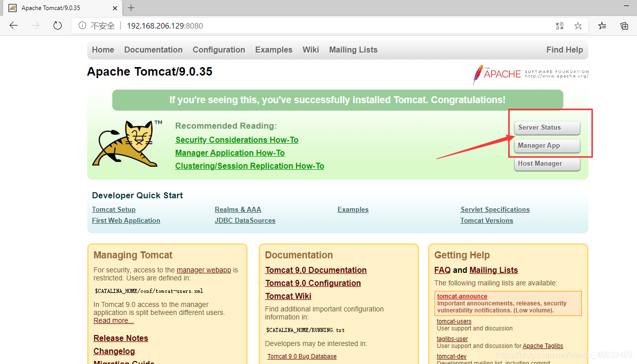
Task: Open the Configuration nav item
Action: 219,50
